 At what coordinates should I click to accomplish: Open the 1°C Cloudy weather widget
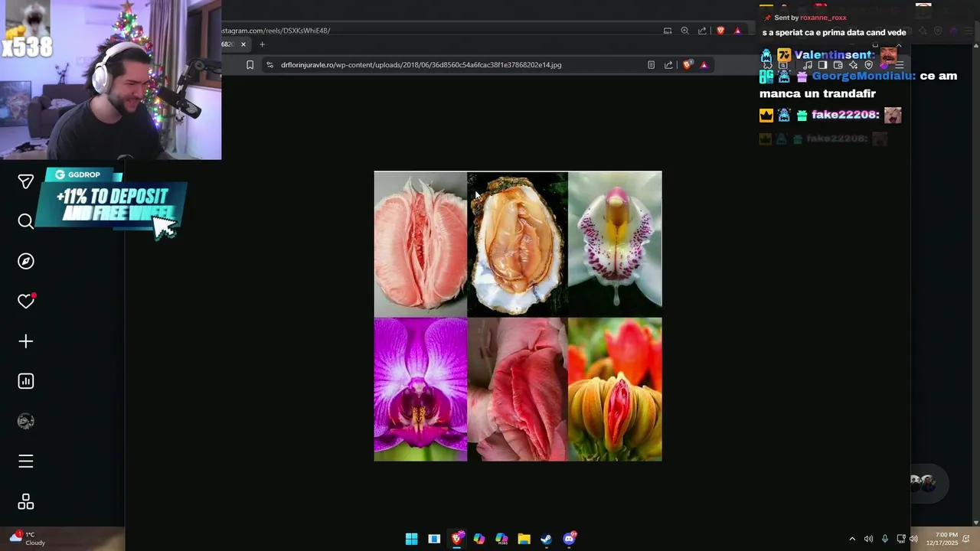point(28,539)
